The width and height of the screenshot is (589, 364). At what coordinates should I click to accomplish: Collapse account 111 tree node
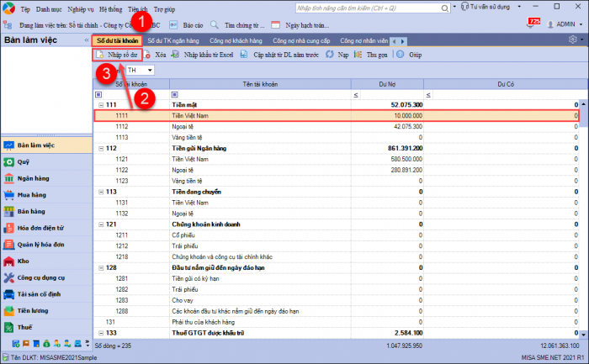click(x=101, y=105)
